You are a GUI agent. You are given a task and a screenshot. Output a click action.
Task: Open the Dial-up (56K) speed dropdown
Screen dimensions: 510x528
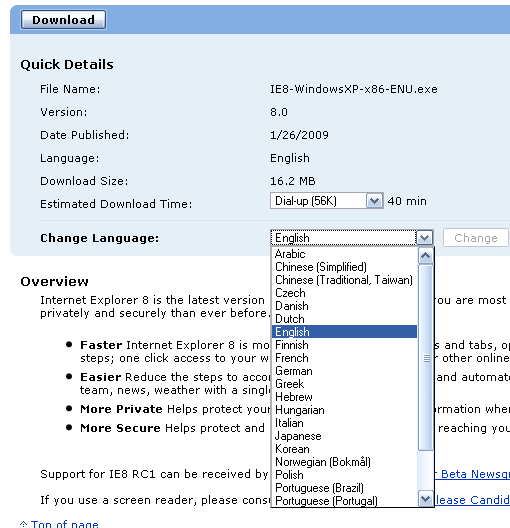click(x=327, y=201)
